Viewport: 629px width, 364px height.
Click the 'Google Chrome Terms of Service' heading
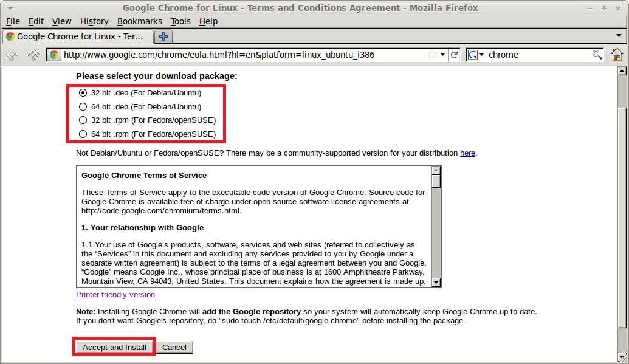[x=144, y=176]
